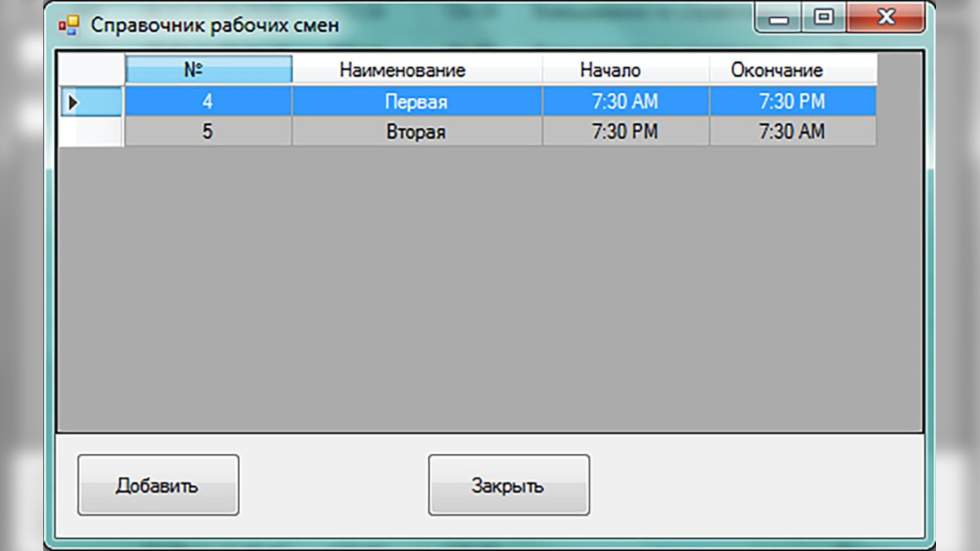Screen dimensions: 980x551
Task: Click the Закрыть button
Action: pos(509,485)
